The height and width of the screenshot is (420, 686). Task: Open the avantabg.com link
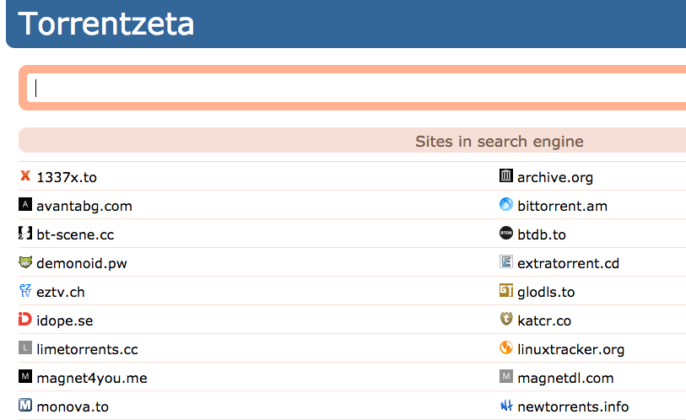84,206
